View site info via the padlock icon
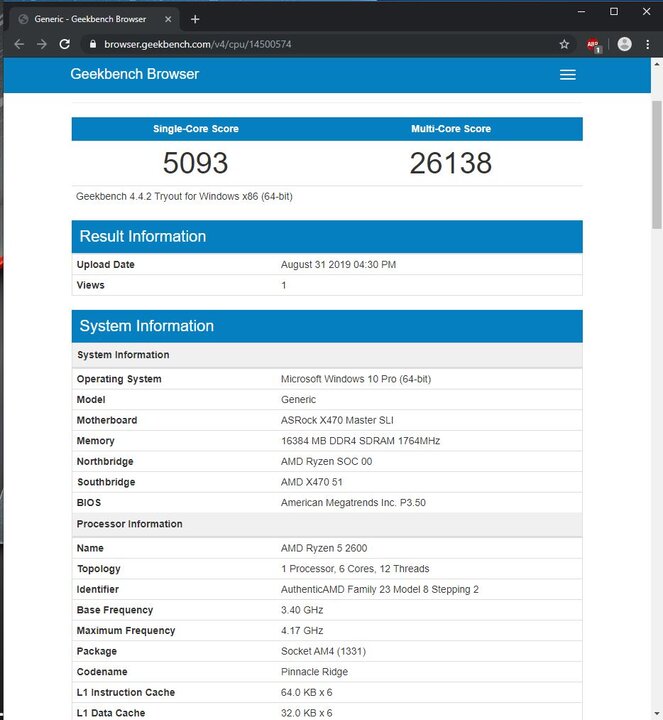This screenshot has height=720, width=663. click(x=93, y=44)
